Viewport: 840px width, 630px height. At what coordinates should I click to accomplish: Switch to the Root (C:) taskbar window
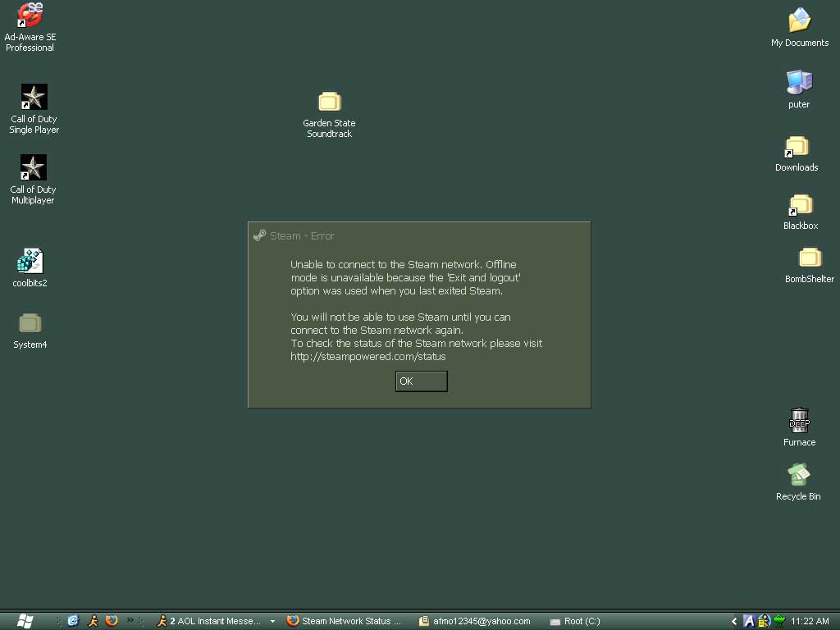coord(576,621)
